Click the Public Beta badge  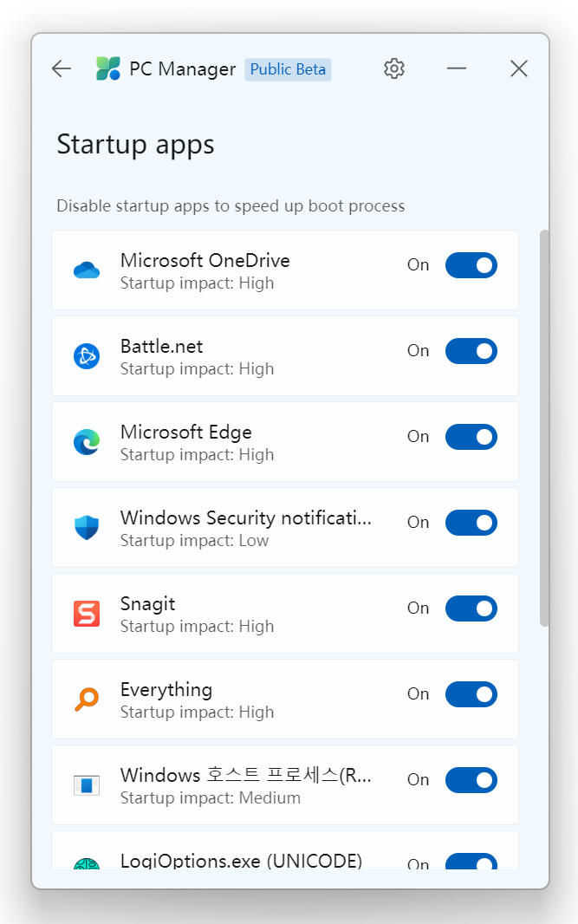288,69
